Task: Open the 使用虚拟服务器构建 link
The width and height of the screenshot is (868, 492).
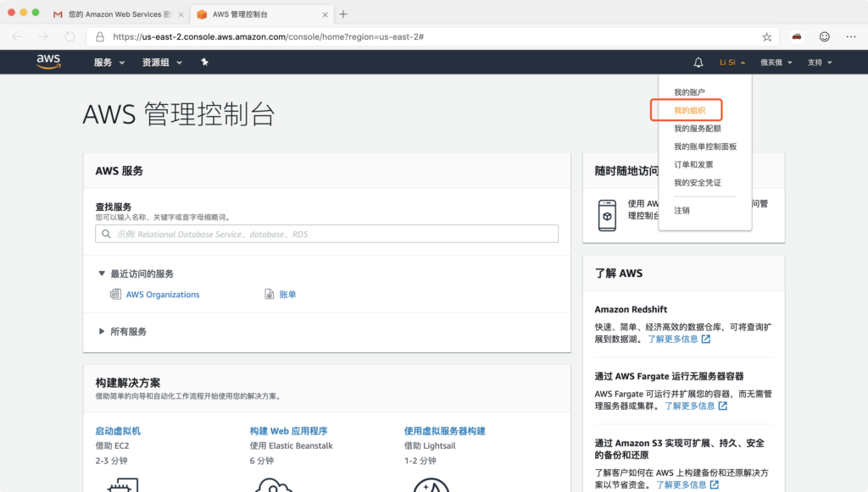Action: coord(444,431)
